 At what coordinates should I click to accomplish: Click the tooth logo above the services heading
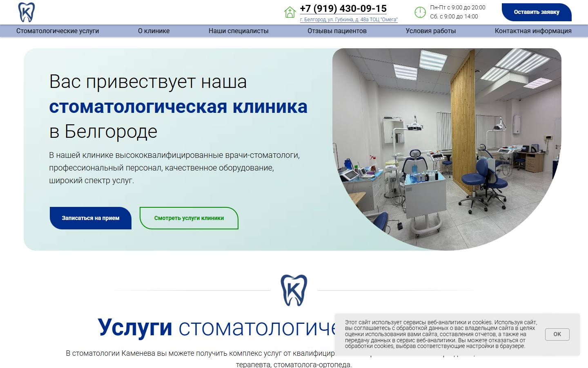pos(294,290)
